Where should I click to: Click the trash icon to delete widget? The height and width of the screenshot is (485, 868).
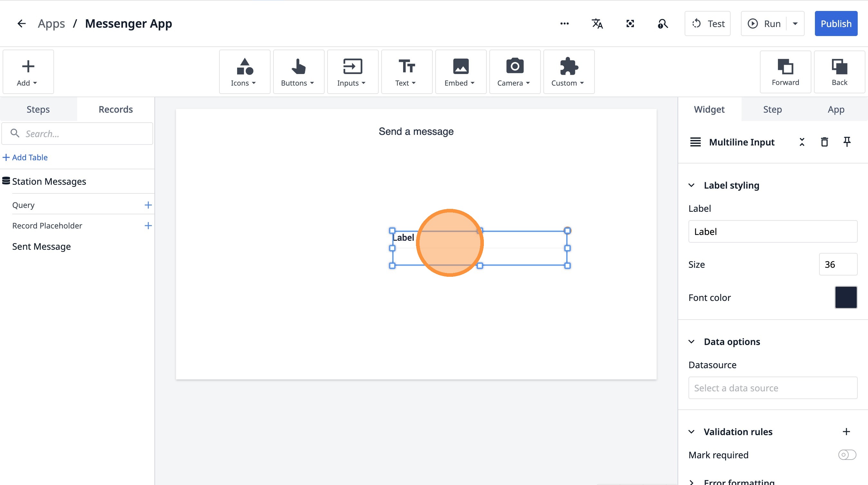coord(824,142)
